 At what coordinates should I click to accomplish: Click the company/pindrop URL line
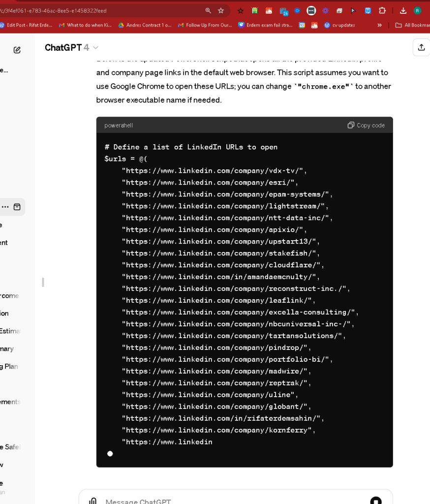216,347
